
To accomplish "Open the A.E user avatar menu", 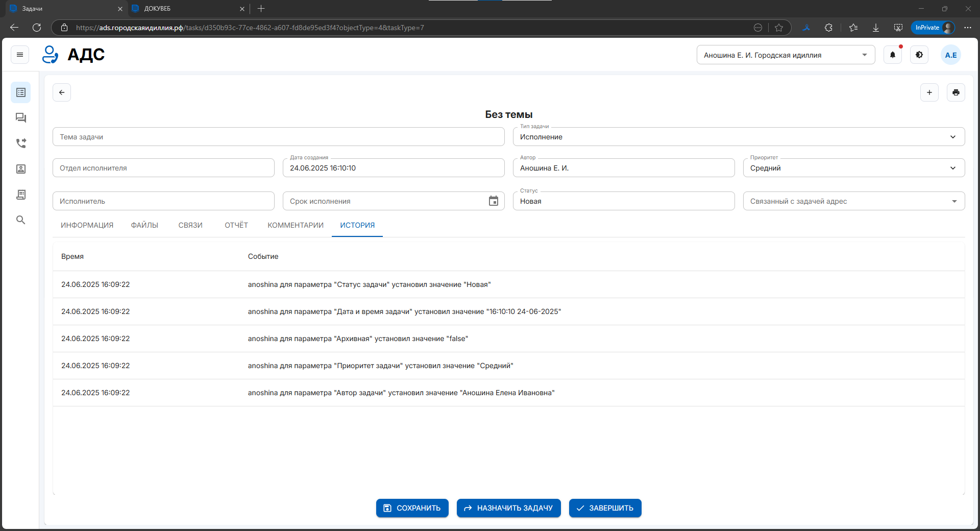I will (951, 55).
